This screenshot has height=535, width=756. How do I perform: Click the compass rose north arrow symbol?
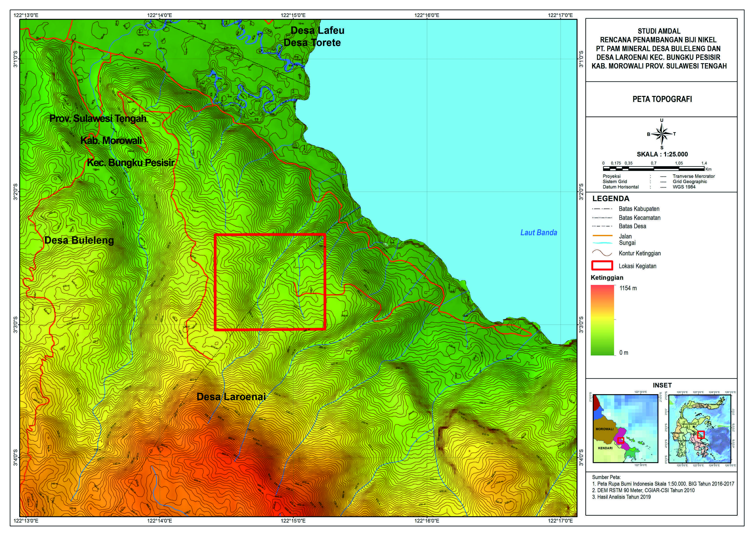[x=661, y=134]
